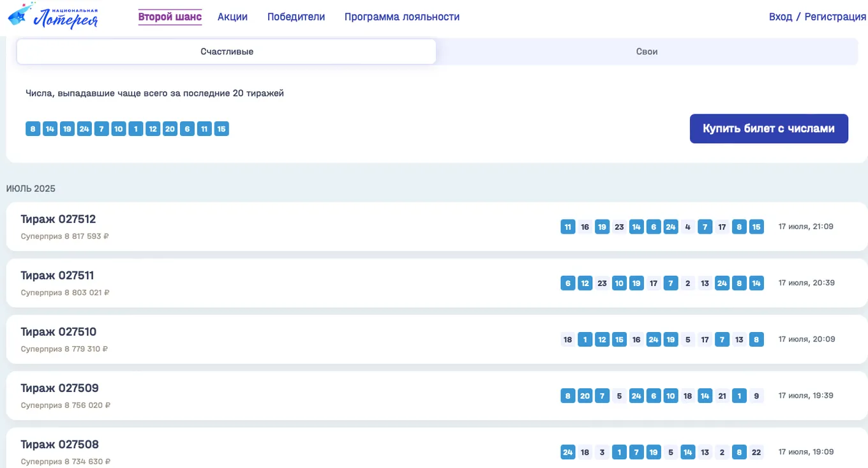Click number 20 chip in frequent numbers row
The width and height of the screenshot is (868, 468).
tap(170, 129)
